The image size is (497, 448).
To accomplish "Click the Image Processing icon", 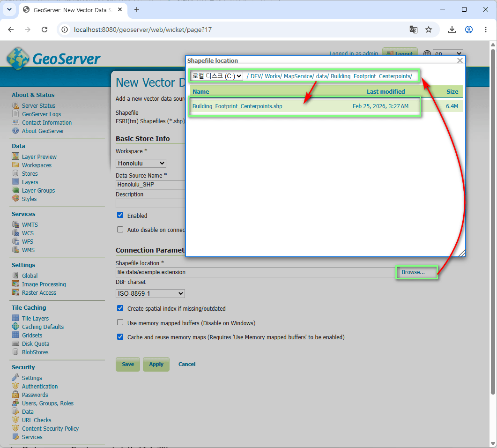I will tap(15, 284).
